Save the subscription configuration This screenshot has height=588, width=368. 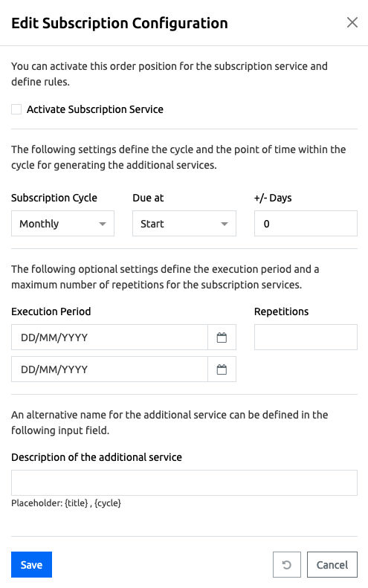(31, 564)
